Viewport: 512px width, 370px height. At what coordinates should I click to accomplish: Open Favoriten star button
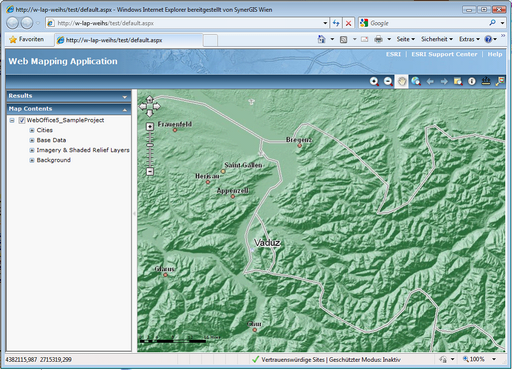[x=27, y=39]
